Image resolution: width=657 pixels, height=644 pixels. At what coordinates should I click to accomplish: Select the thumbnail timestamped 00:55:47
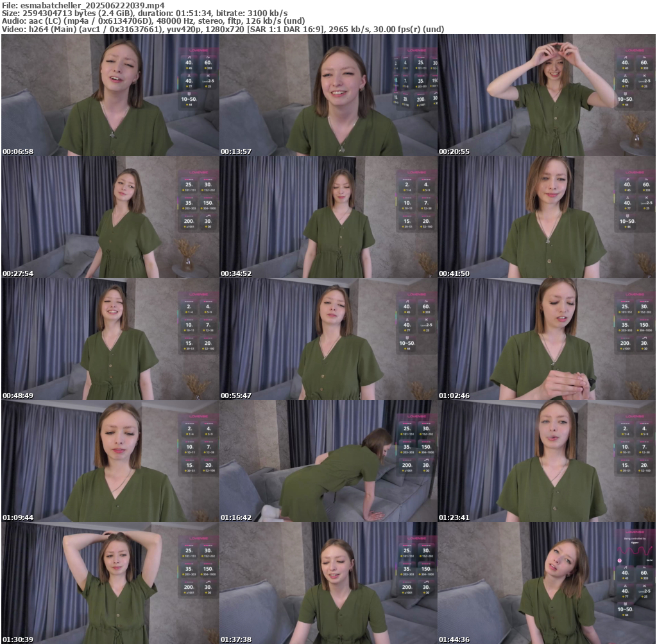coord(328,339)
